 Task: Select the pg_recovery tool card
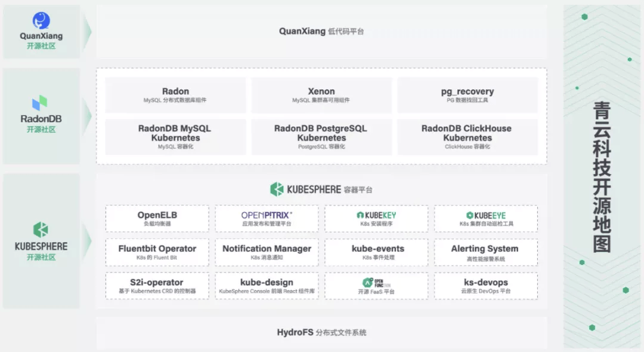467,95
